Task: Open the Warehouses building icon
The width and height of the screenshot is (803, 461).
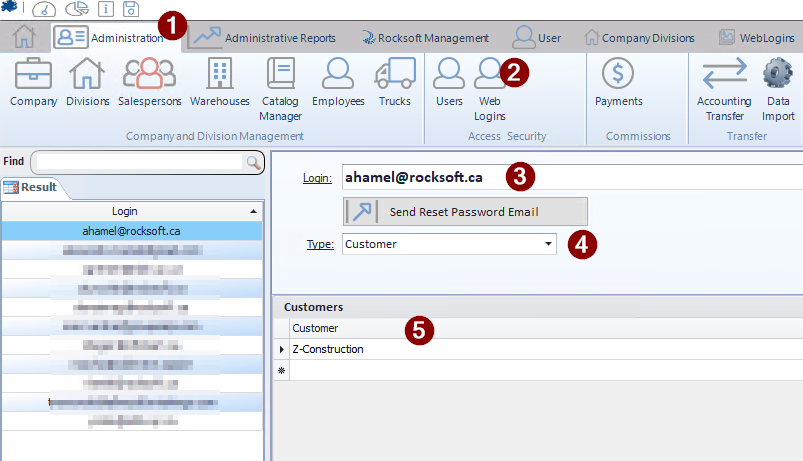Action: tap(220, 74)
